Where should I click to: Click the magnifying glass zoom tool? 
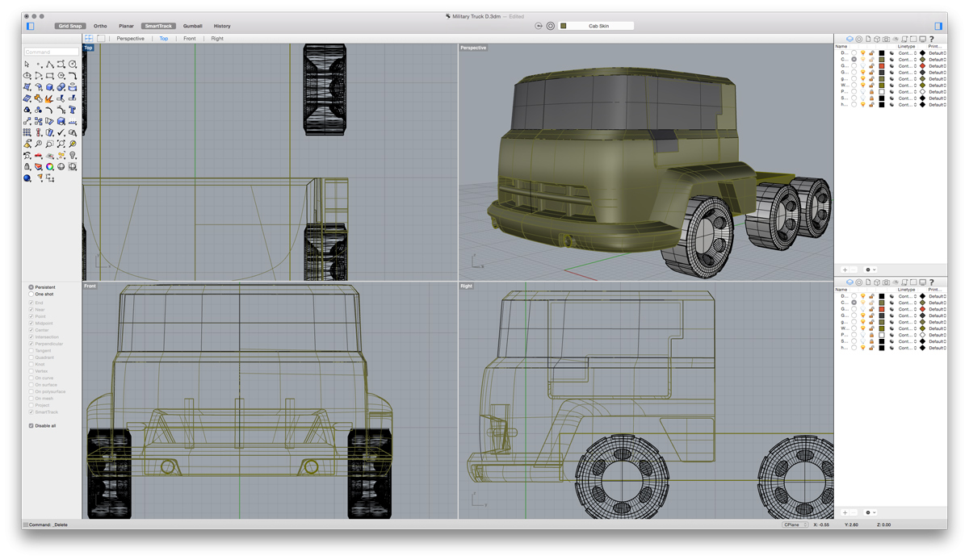(x=37, y=144)
